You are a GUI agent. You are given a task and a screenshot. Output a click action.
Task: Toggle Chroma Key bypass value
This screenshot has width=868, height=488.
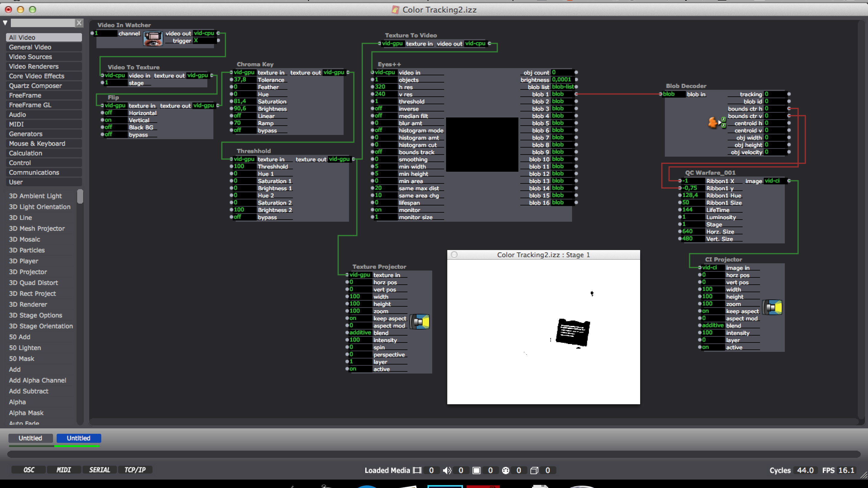click(244, 130)
